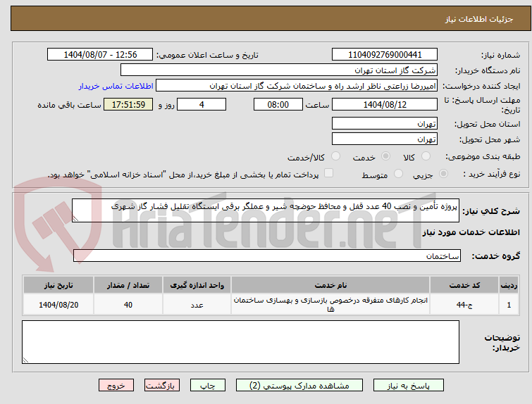
Task: Click the remaining time field 17:51:59
Action: pos(128,104)
